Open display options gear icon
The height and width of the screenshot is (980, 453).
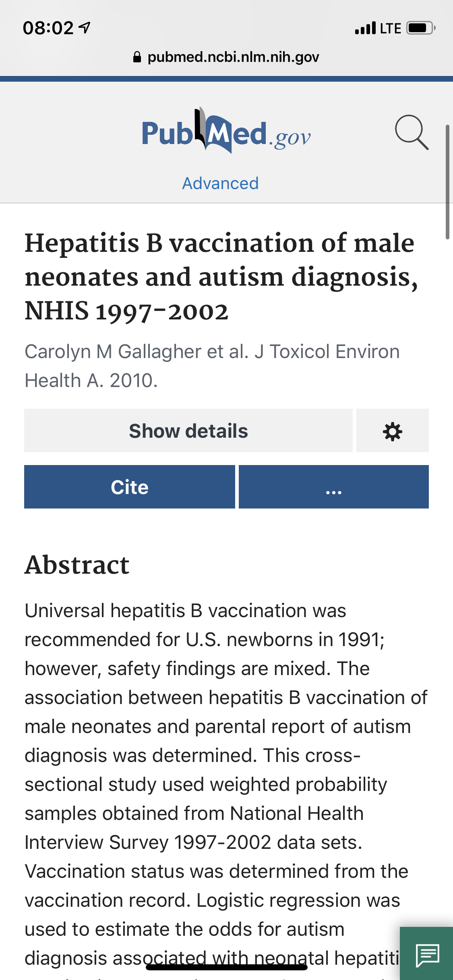click(x=392, y=431)
